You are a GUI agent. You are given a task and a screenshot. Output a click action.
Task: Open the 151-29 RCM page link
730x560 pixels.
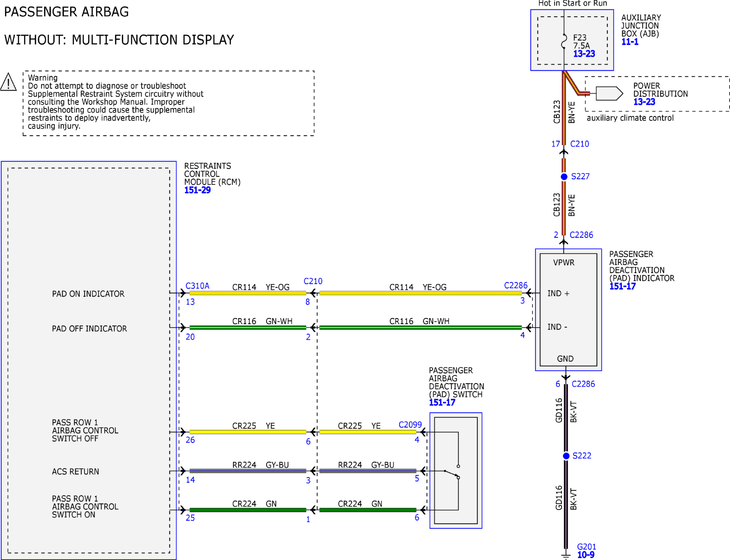click(x=197, y=190)
